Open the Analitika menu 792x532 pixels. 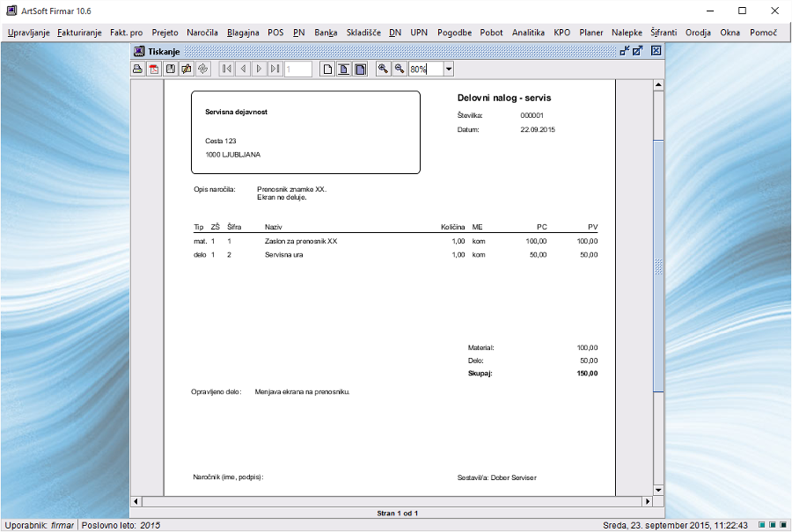tap(528, 33)
